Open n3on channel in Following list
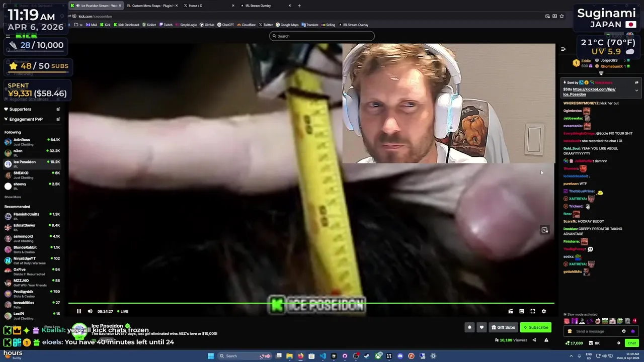 [x=32, y=153]
